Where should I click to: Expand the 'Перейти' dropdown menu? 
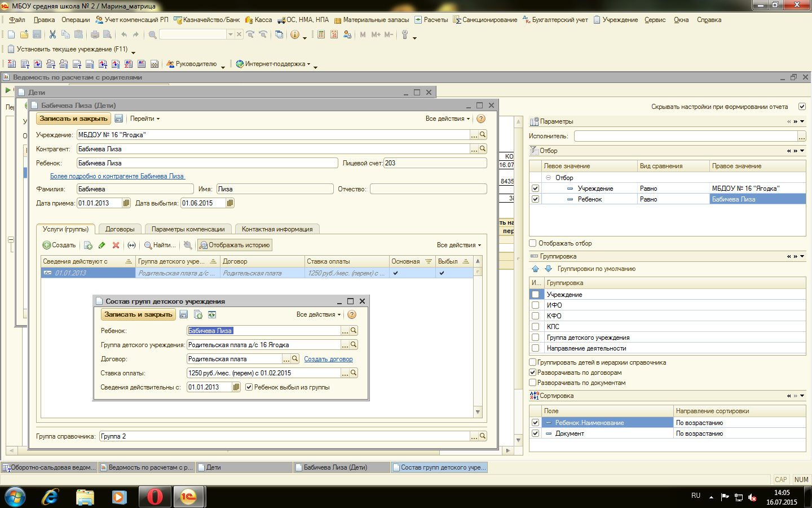pos(144,119)
